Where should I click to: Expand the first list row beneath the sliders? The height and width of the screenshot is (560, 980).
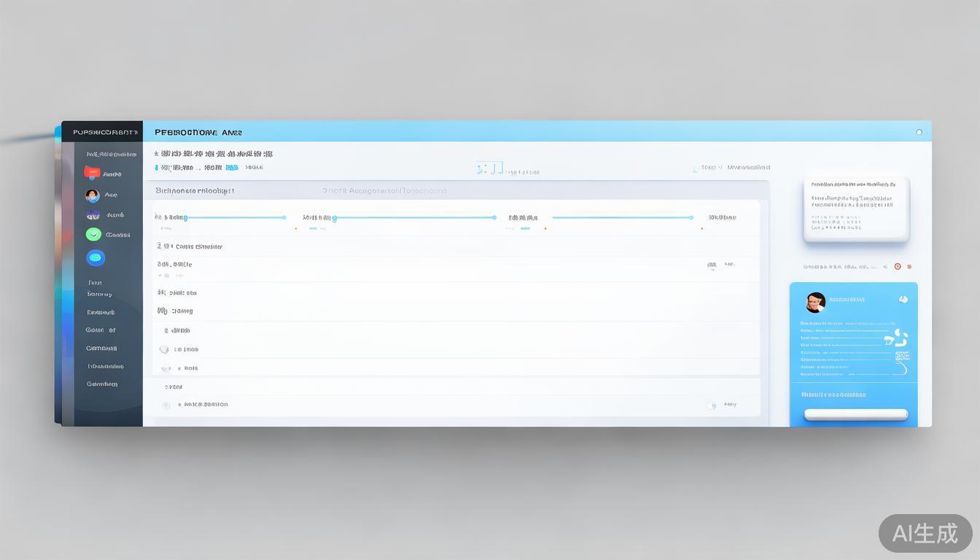pyautogui.click(x=190, y=246)
